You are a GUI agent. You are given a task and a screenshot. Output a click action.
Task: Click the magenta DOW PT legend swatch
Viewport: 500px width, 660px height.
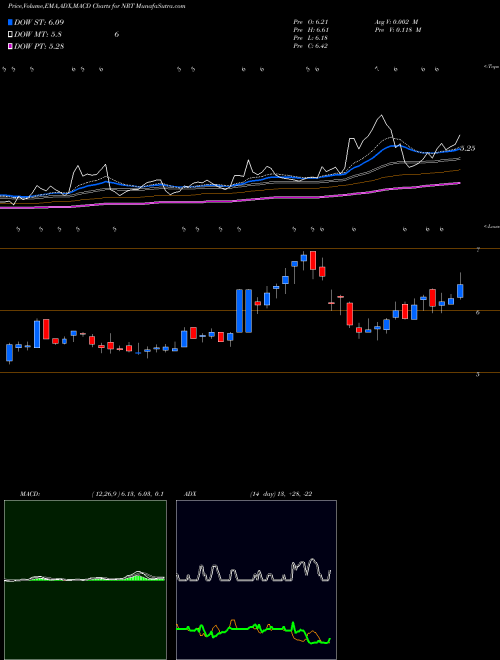click(x=10, y=46)
